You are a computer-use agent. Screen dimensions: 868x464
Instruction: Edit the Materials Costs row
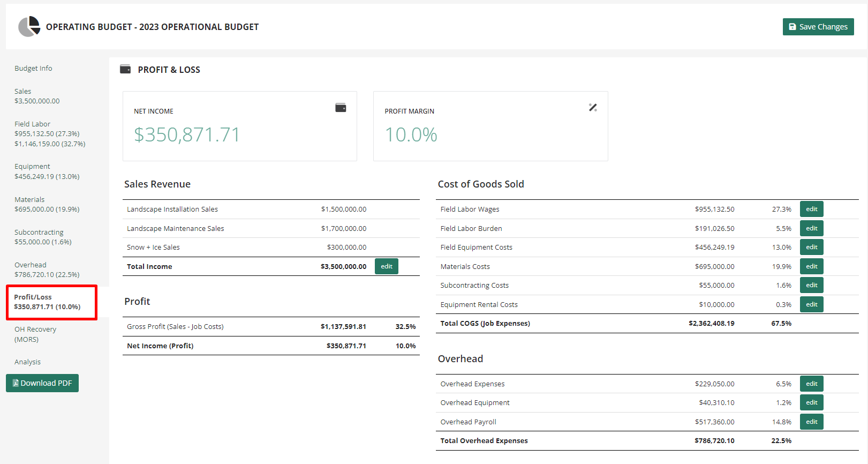812,266
